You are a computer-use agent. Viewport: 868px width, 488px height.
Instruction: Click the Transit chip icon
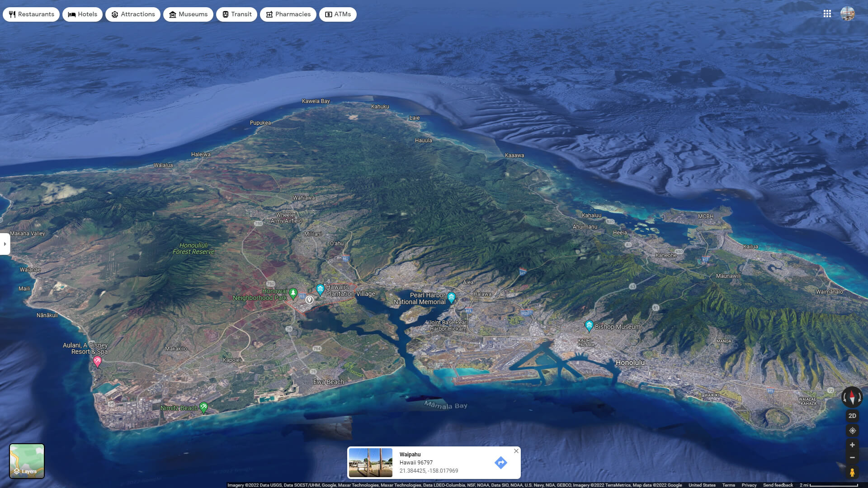click(225, 14)
